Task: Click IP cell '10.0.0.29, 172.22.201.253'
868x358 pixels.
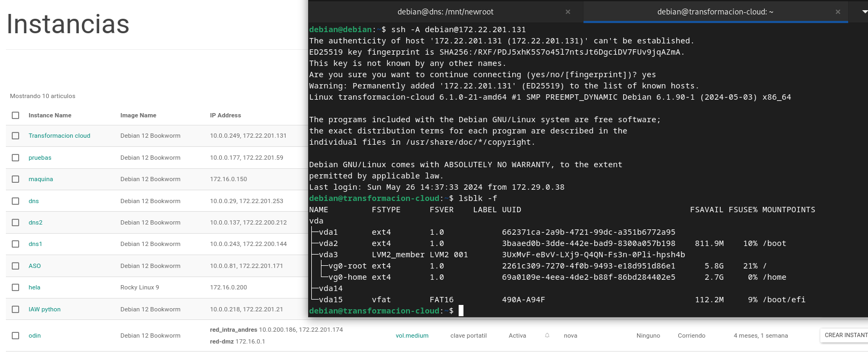Action: click(246, 201)
